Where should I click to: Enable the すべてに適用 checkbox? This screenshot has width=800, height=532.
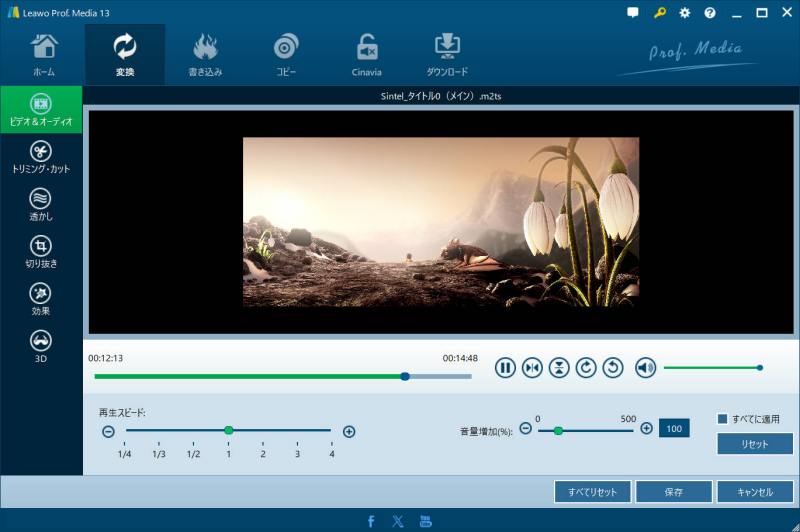click(x=722, y=419)
